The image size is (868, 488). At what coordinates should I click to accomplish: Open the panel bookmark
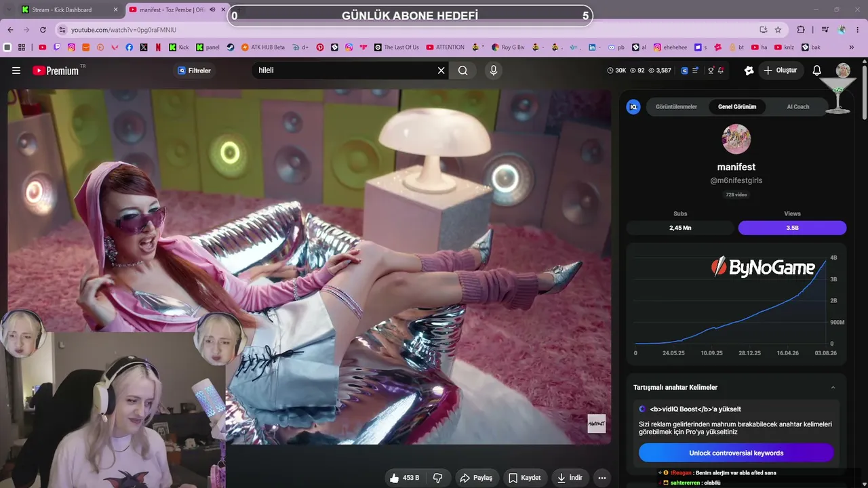208,47
